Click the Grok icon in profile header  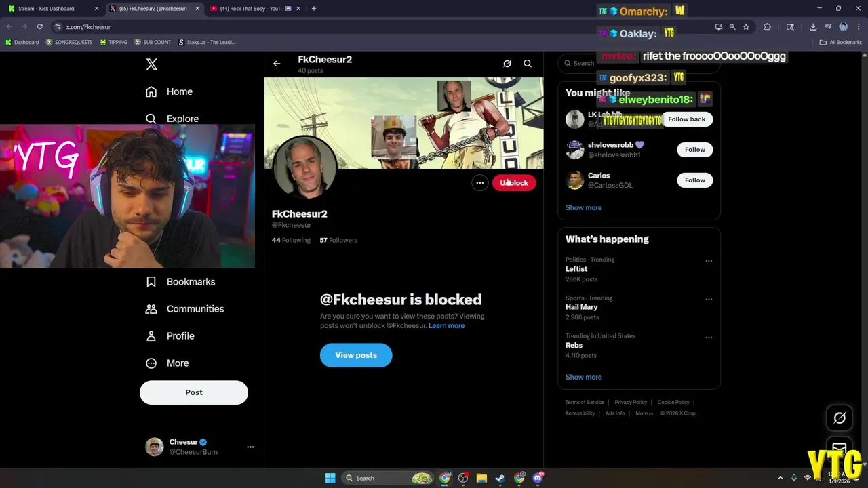(507, 64)
